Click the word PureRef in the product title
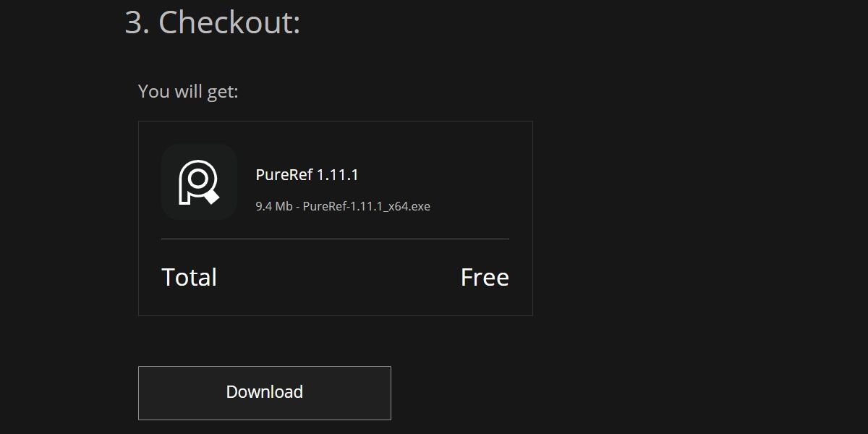 pos(284,175)
